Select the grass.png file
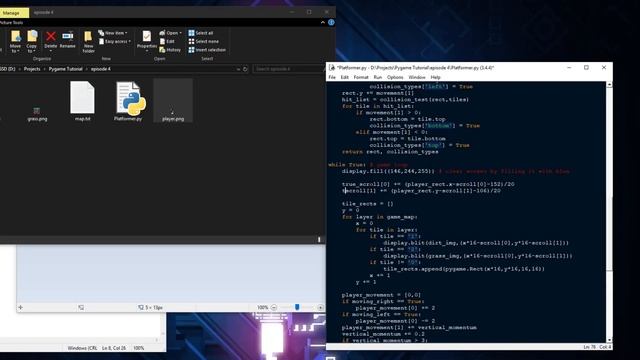Viewport: 640px width, 360px height. click(x=37, y=114)
